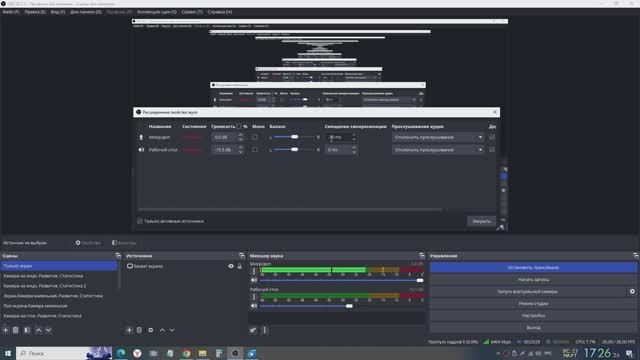The height and width of the screenshot is (360, 640).
Task: Adjust the Рабочий стол balance slider in the dialog
Action: (294, 150)
